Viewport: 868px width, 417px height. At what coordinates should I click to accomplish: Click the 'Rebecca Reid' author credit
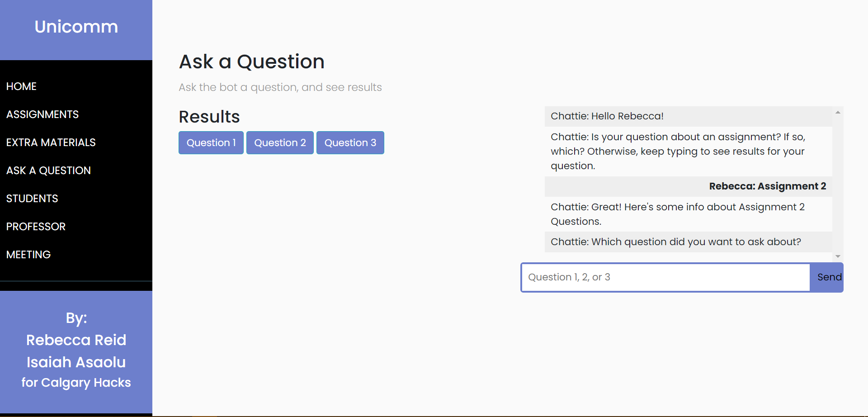[x=76, y=340]
